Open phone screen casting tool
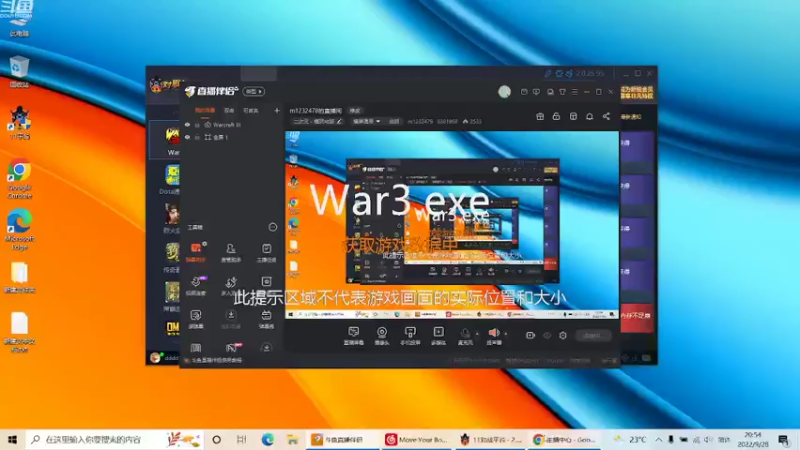Image resolution: width=800 pixels, height=450 pixels. coord(410,336)
